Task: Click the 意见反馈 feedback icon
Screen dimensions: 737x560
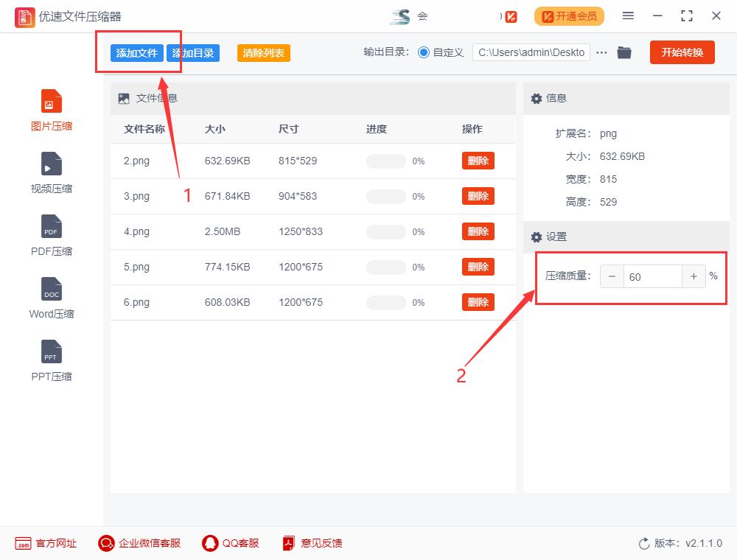Action: pos(287,543)
